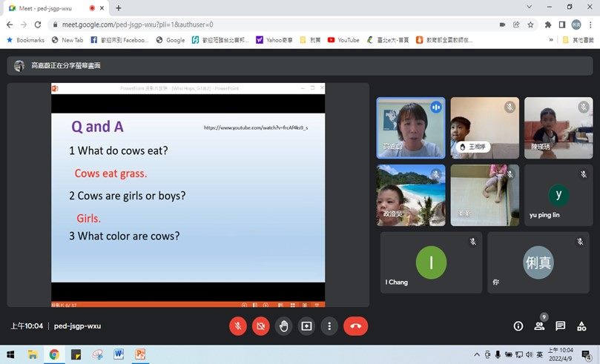Unmute the microphone in Meet controls
This screenshot has width=600, height=364.
pyautogui.click(x=238, y=326)
